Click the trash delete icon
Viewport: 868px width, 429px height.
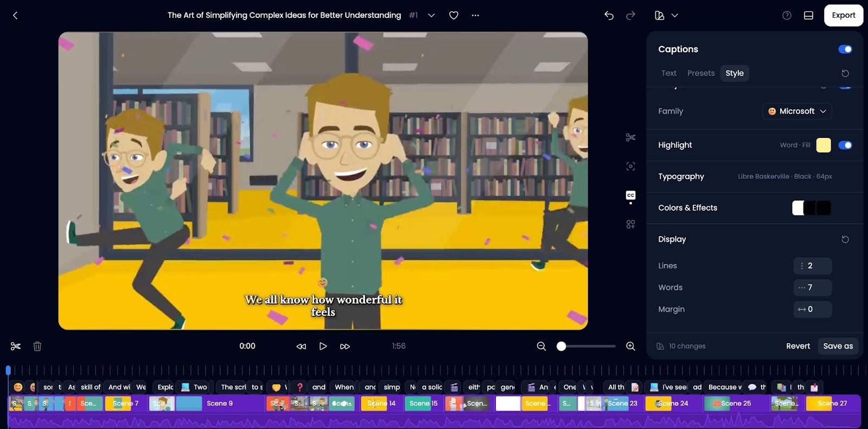(x=37, y=346)
